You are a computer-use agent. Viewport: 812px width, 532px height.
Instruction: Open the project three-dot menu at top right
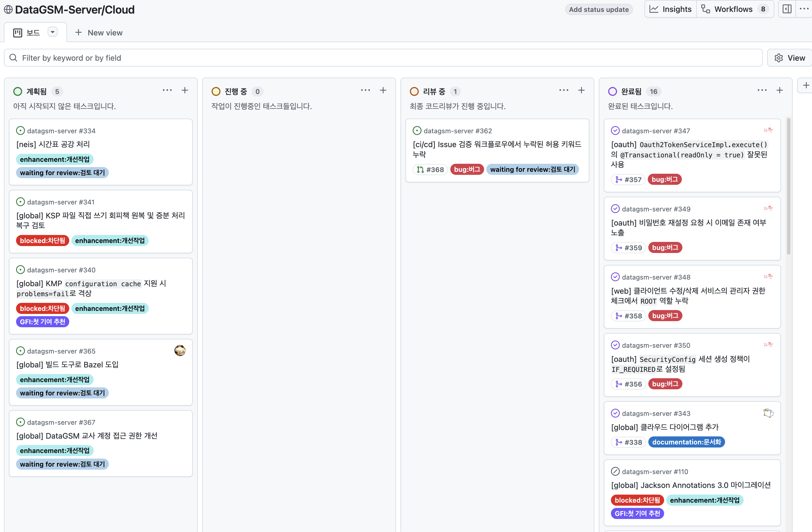(x=804, y=9)
